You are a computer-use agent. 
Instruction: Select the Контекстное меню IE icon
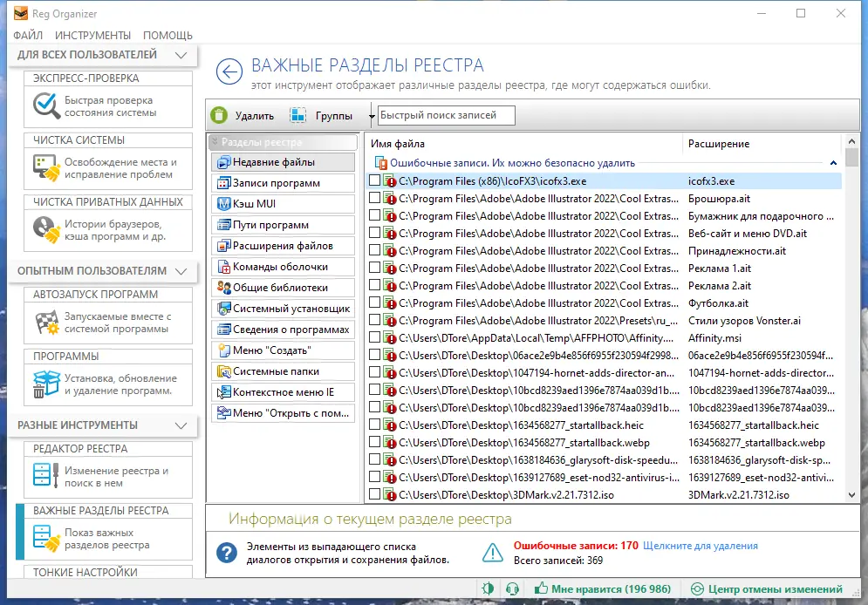click(x=223, y=392)
